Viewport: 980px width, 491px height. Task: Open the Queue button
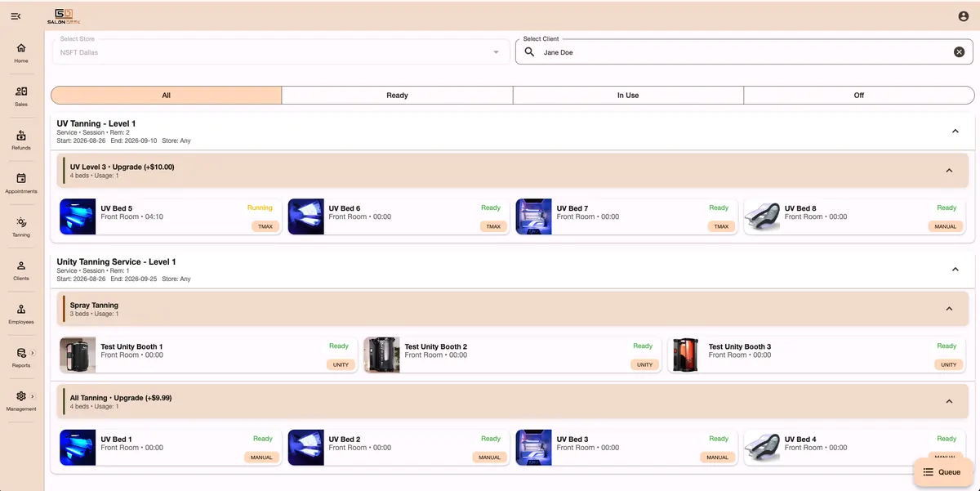click(942, 472)
